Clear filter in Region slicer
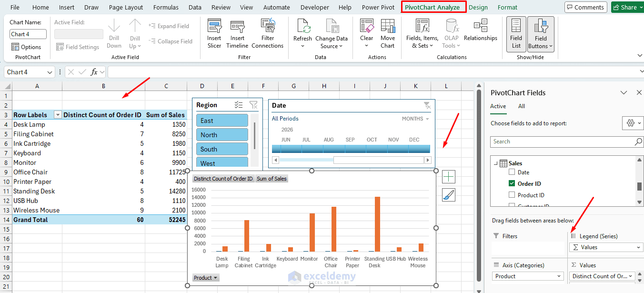Screen dimensions: 644x293 253,105
